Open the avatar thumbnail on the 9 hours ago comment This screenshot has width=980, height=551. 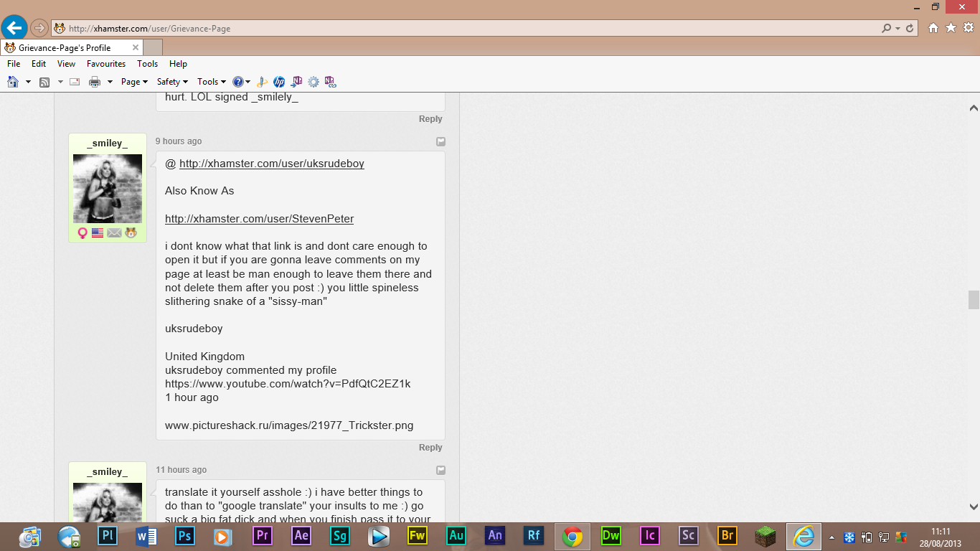pyautogui.click(x=108, y=189)
